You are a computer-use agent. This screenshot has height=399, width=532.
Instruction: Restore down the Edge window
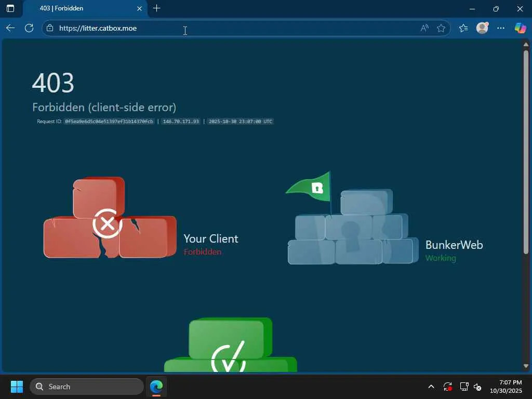point(496,9)
